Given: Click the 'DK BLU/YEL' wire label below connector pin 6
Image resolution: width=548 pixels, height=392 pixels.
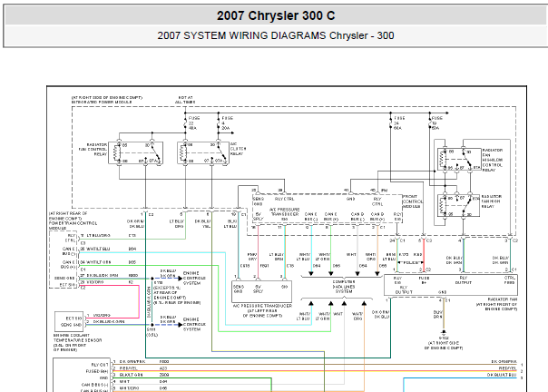Looking at the screenshot, I should (202, 224).
